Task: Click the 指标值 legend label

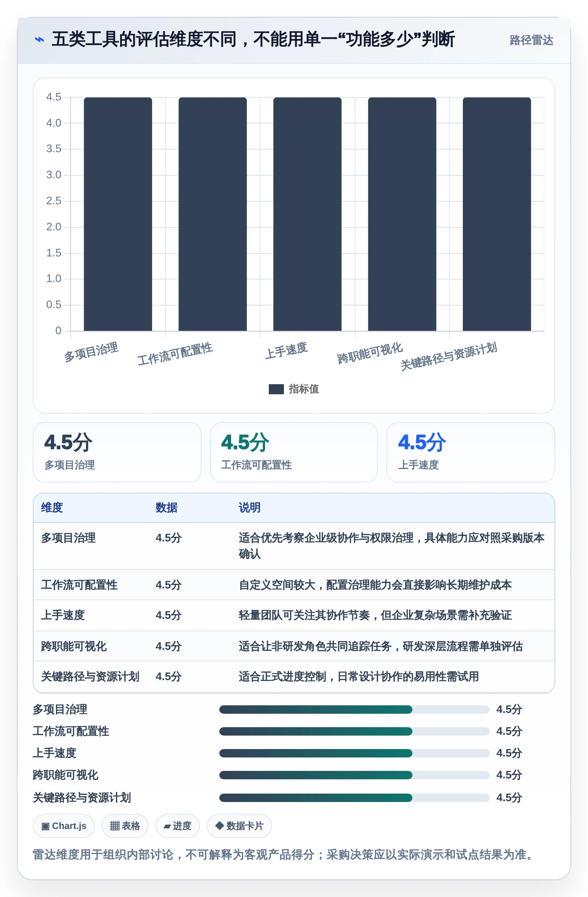Action: [x=304, y=389]
